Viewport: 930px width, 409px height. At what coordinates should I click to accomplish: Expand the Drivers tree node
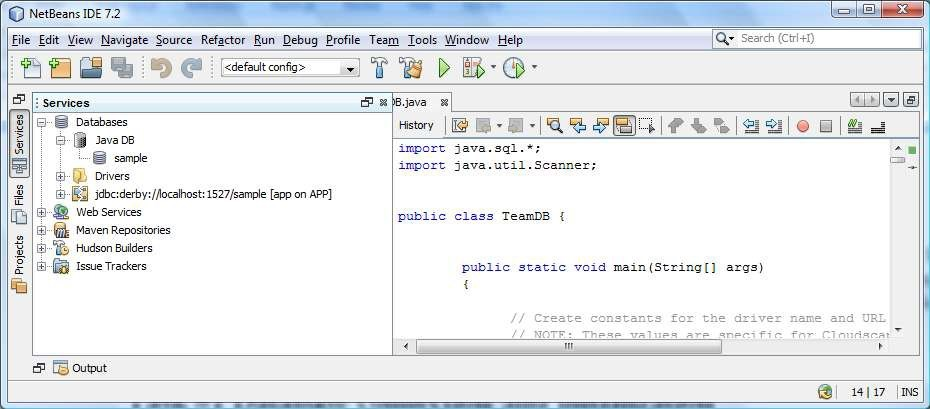60,176
